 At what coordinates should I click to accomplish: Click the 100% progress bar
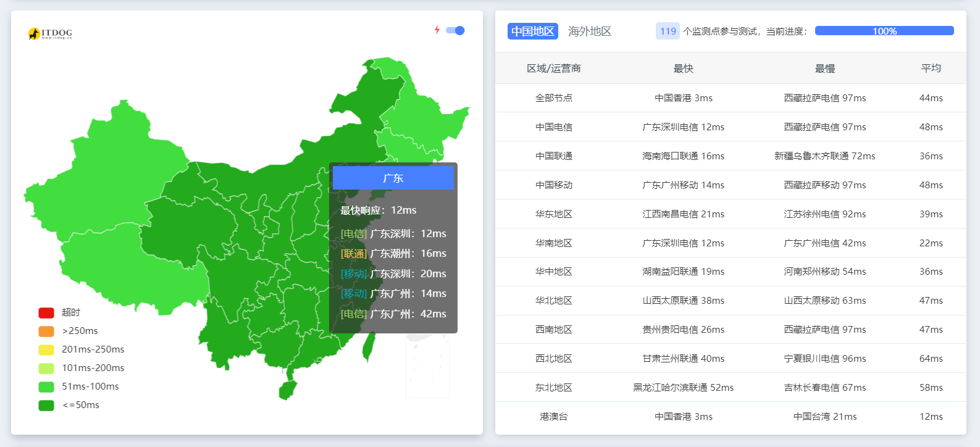tap(884, 31)
